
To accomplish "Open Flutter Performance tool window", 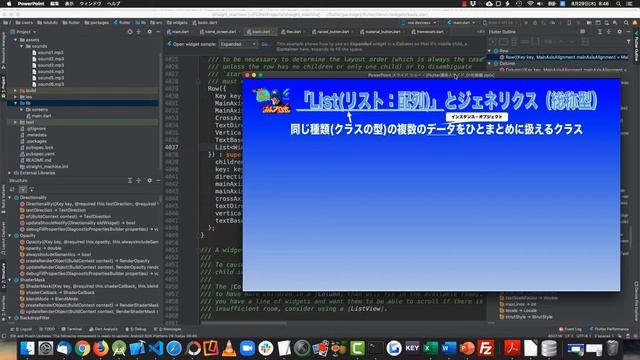I will [x=609, y=329].
